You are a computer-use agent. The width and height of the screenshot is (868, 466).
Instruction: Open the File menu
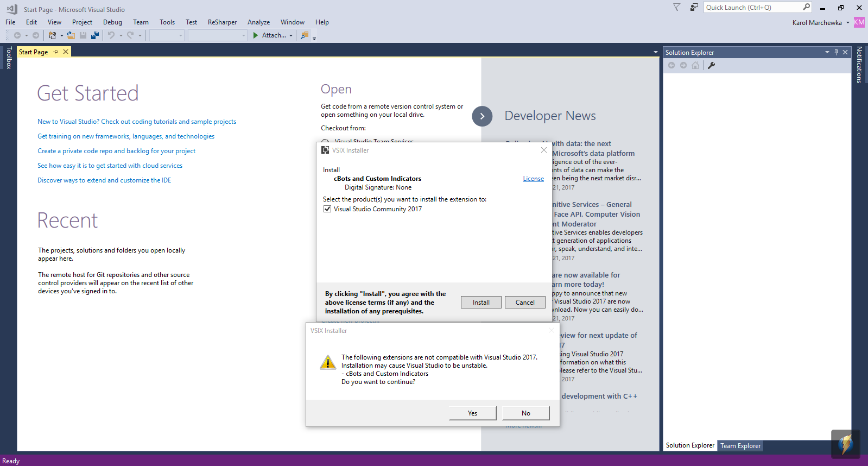pos(10,22)
